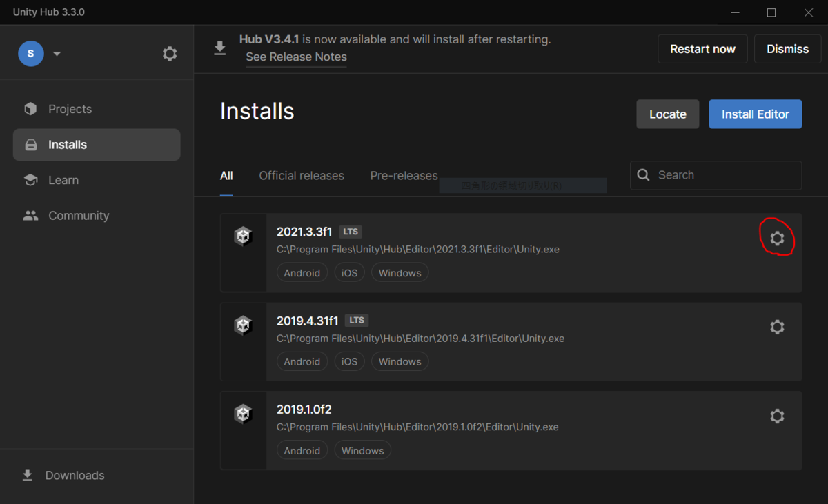Screen dimensions: 828x504
Task: Click the 'Hub V3.4.1 is now available' message
Action: pyautogui.click(x=395, y=39)
